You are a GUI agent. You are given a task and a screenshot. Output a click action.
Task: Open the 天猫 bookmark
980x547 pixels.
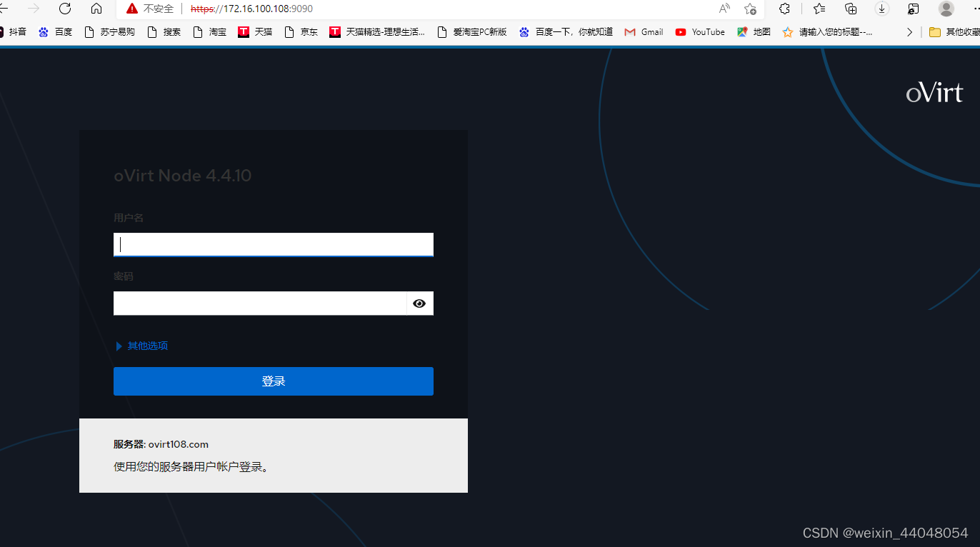pos(255,32)
